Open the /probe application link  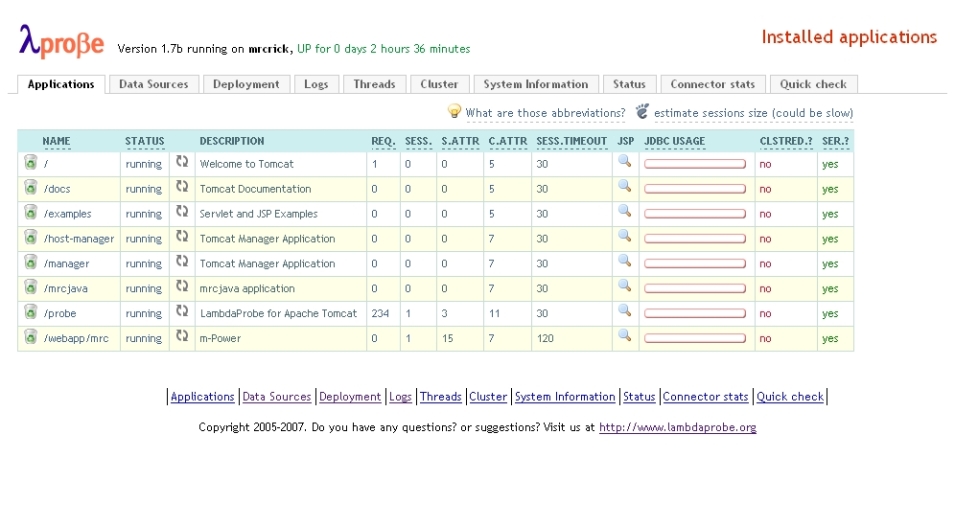[60, 314]
